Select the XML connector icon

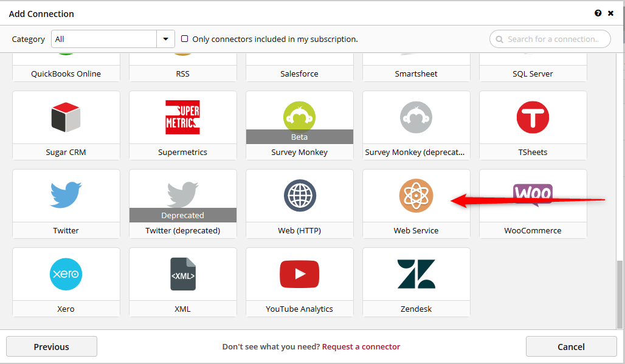182,273
